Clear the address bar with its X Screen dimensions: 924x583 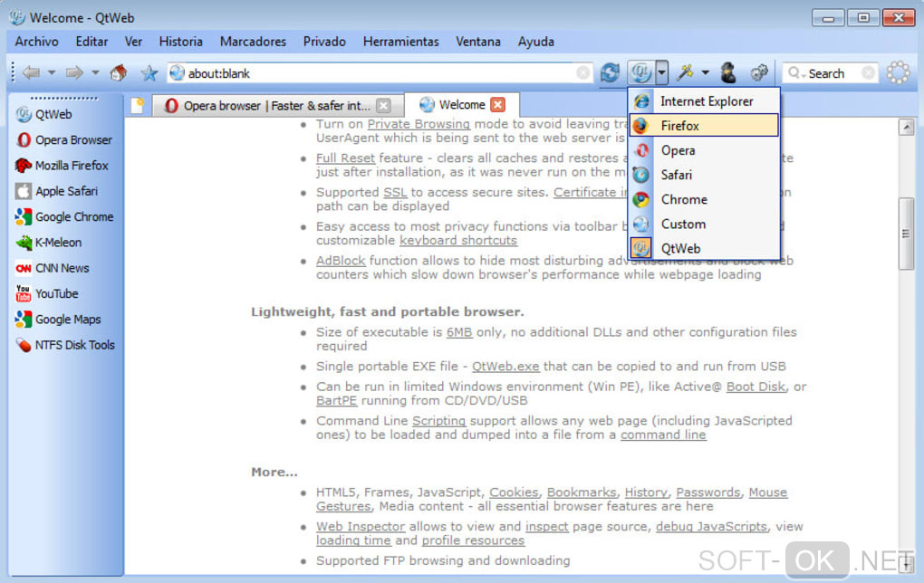click(582, 73)
